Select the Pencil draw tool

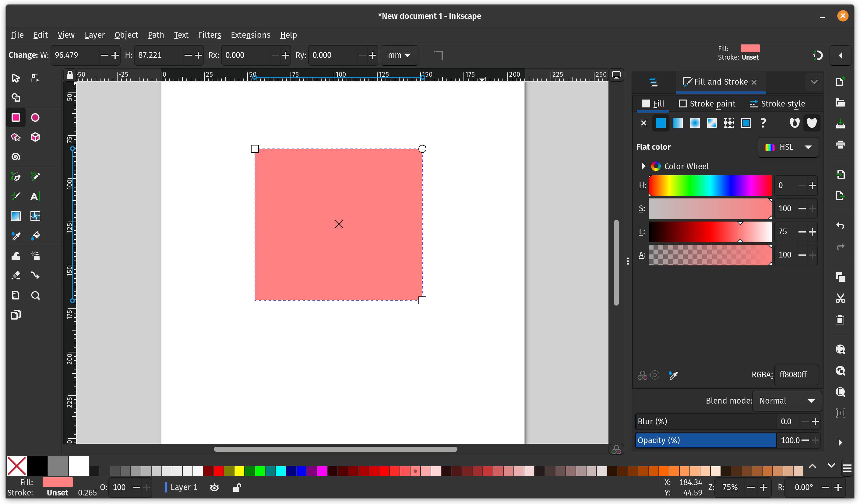(x=35, y=177)
